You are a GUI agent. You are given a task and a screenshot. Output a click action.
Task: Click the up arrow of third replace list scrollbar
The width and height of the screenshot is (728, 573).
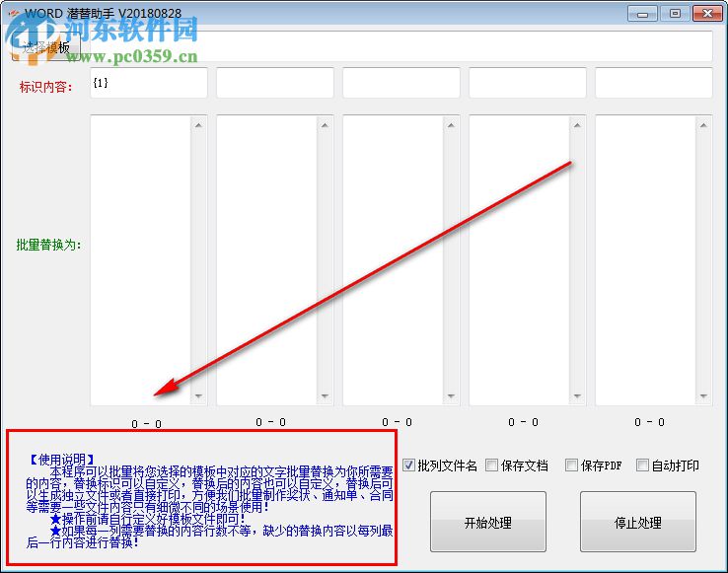point(451,125)
